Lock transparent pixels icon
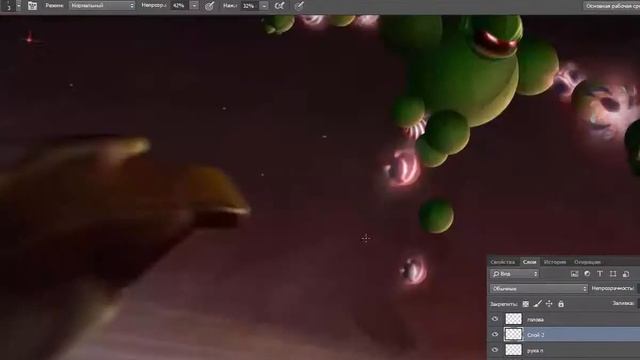Image resolution: width=640 pixels, height=360 pixels. [526, 304]
